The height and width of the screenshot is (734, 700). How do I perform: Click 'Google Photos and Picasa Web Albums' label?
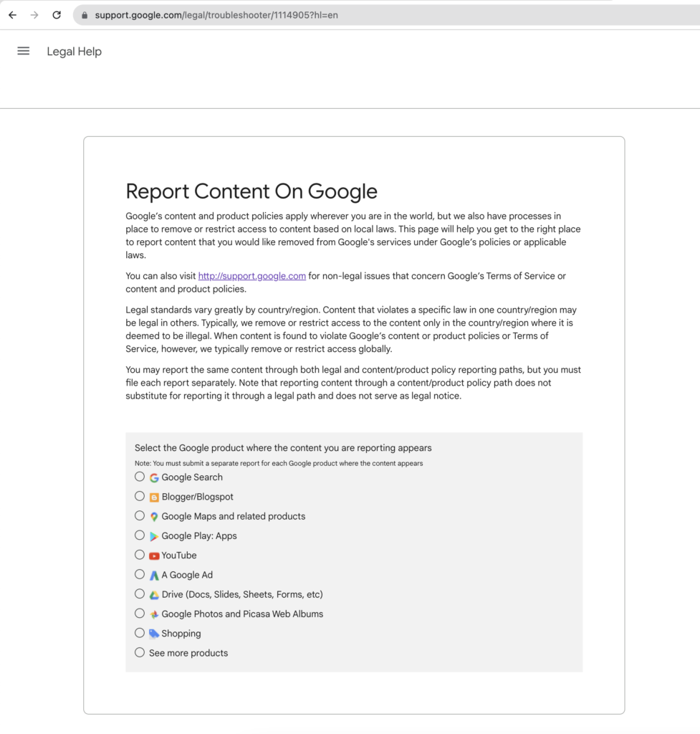pyautogui.click(x=242, y=614)
